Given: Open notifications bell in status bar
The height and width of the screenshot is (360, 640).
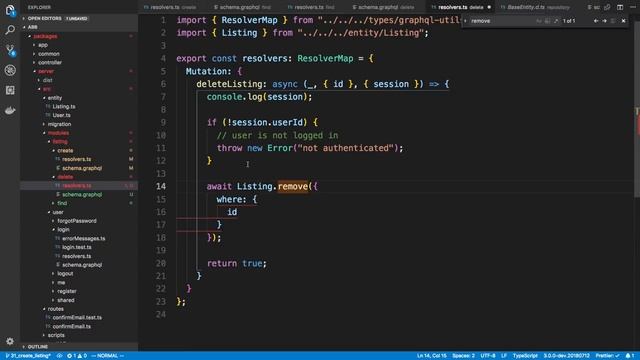Looking at the screenshot, I should click(630, 356).
